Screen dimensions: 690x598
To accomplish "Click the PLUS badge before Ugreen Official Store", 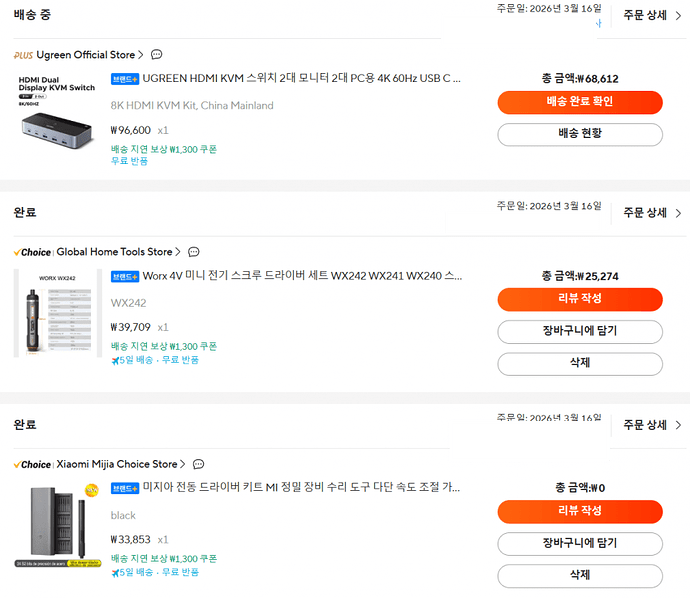I will (23, 55).
